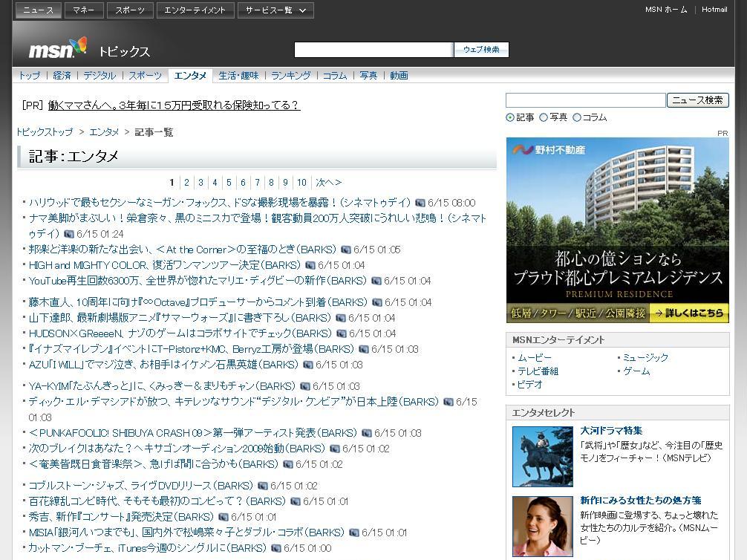Image resolution: width=747 pixels, height=560 pixels.
Task: Open the テレビ番組 link
Action: [538, 371]
